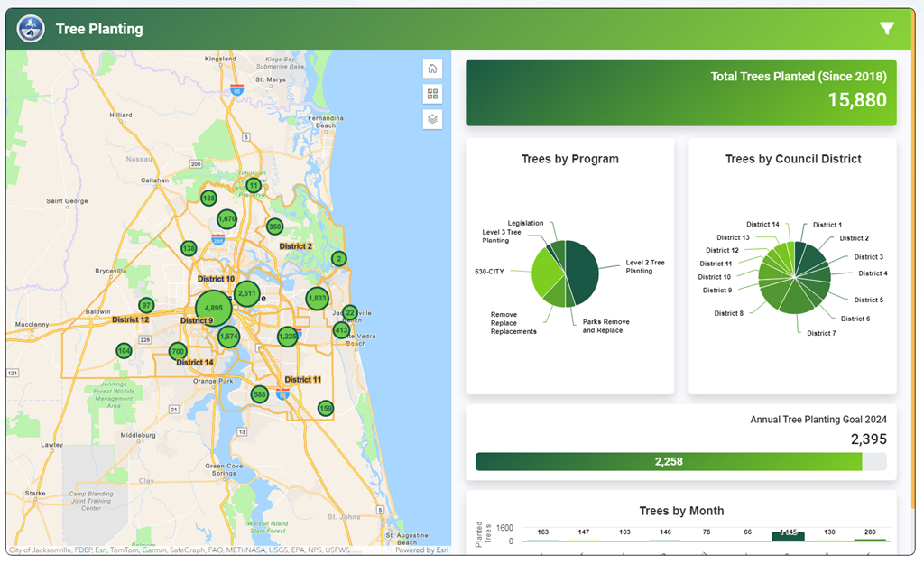Click the map Home button
924x564 pixels.
tap(432, 69)
